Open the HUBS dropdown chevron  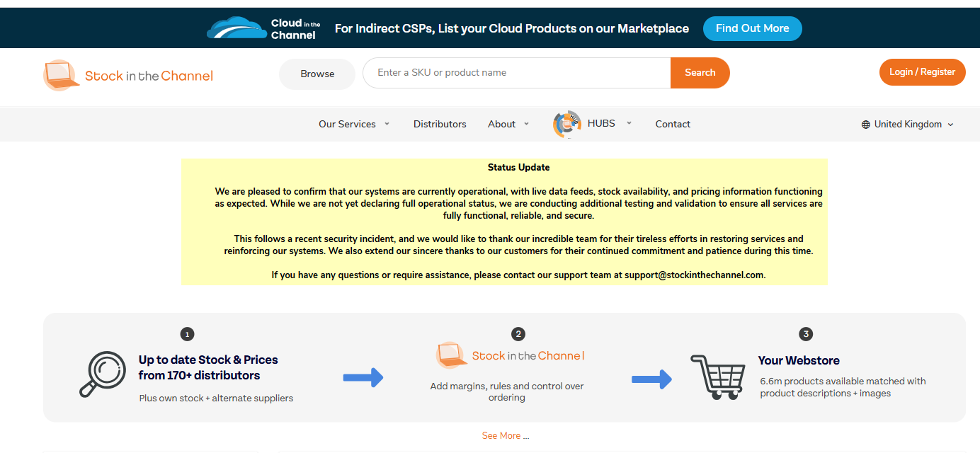629,123
